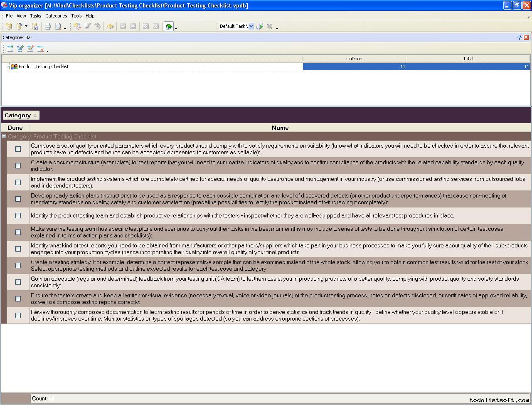Viewport: 532px width, 405px height.
Task: Click the Category grouping header button
Action: 21,115
